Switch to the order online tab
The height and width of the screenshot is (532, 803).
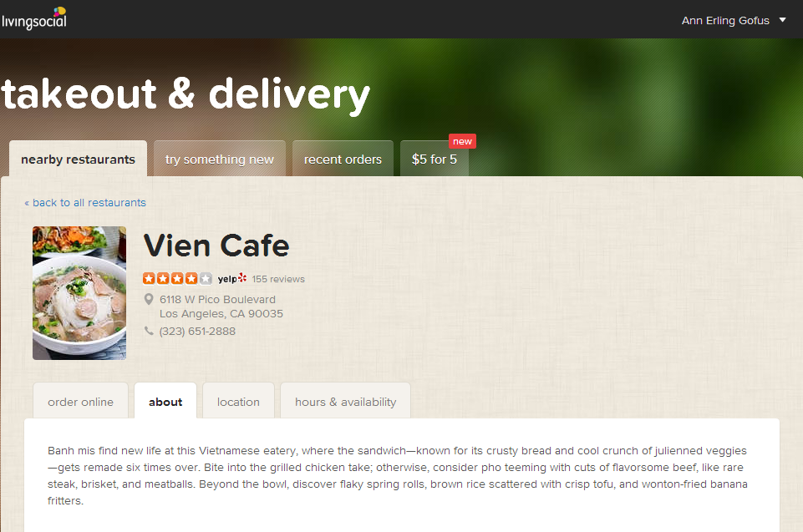[80, 402]
